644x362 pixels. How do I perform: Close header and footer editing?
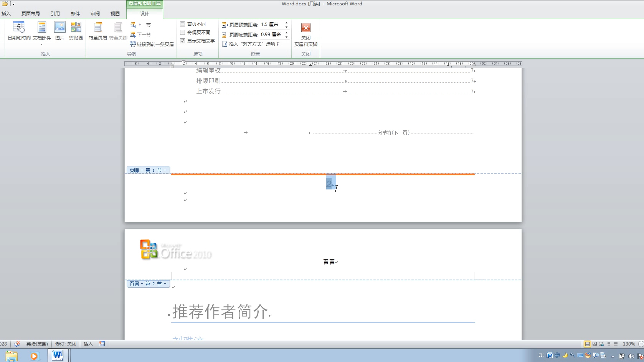coord(305,35)
